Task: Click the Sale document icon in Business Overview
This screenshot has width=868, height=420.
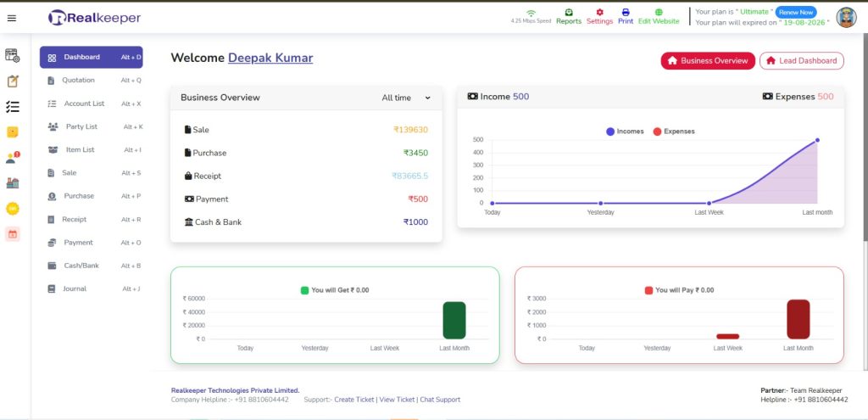Action: point(187,130)
